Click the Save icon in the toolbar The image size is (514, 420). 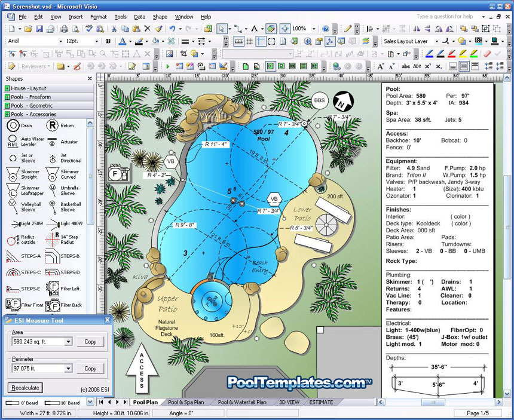coord(39,29)
